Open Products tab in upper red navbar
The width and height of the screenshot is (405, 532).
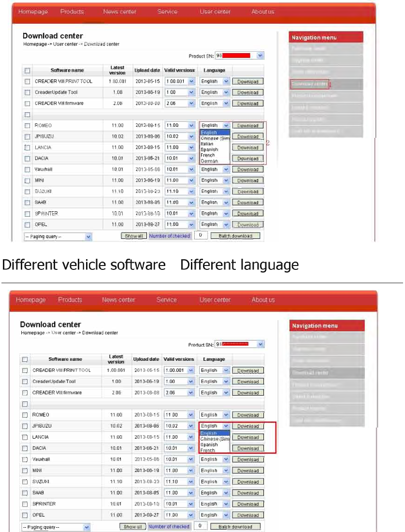(x=72, y=12)
